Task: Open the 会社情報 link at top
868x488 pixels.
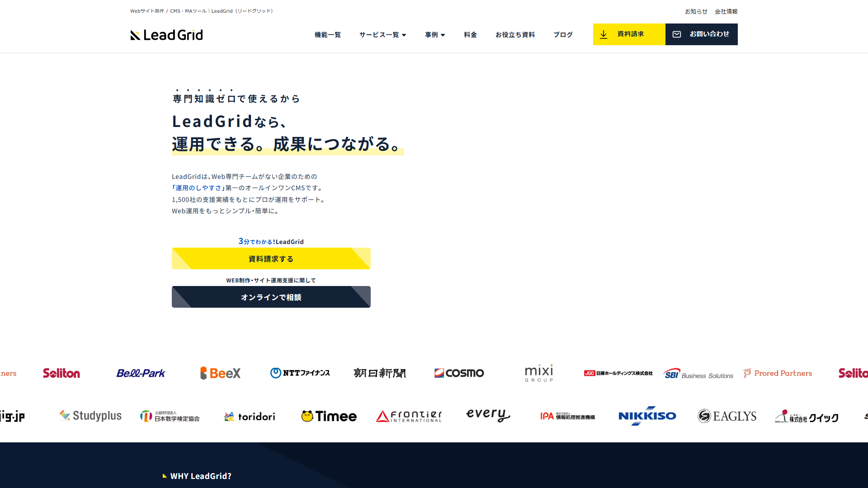Action: 726,12
